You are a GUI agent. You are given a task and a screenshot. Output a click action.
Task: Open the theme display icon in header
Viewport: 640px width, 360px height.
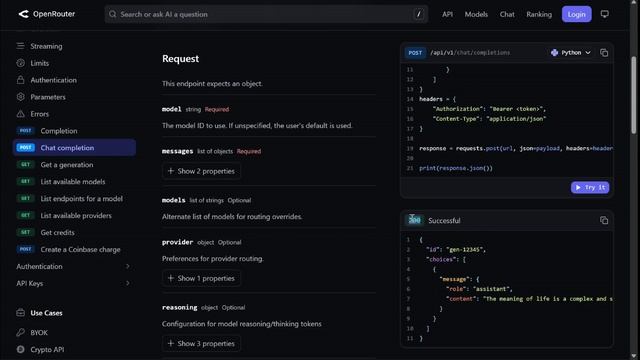coord(604,14)
